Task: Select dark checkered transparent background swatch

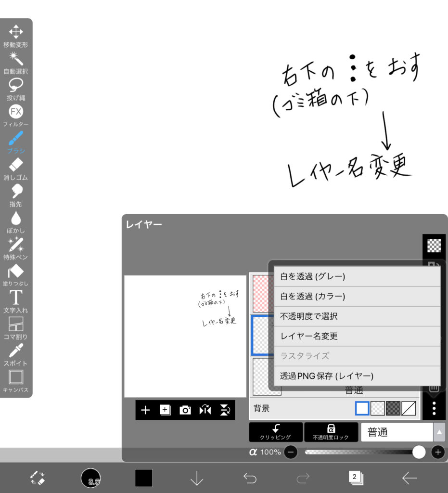Action: pos(393,408)
